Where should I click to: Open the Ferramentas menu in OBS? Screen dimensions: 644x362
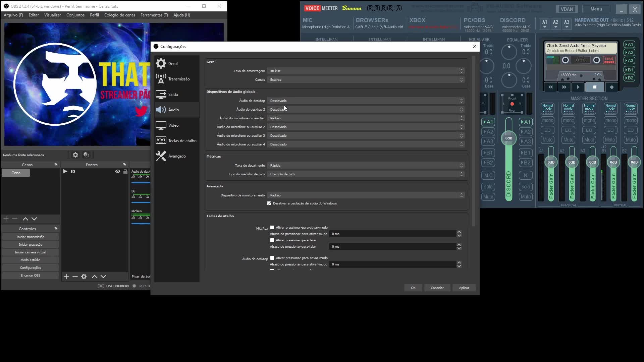[x=154, y=15]
